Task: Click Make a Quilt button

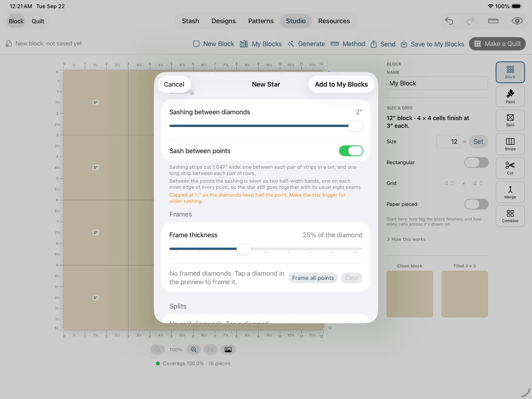Action: pos(497,44)
